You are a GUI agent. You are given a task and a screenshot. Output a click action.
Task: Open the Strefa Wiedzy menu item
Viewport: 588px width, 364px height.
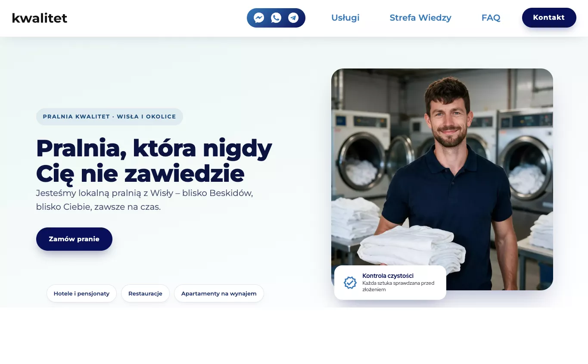coord(420,18)
